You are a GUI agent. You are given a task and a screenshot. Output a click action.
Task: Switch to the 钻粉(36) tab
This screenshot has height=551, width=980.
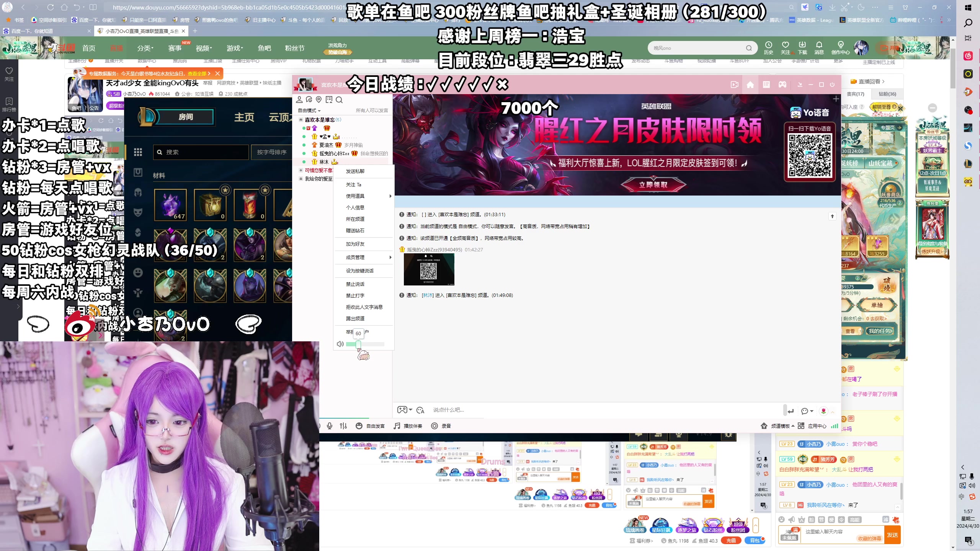point(887,94)
